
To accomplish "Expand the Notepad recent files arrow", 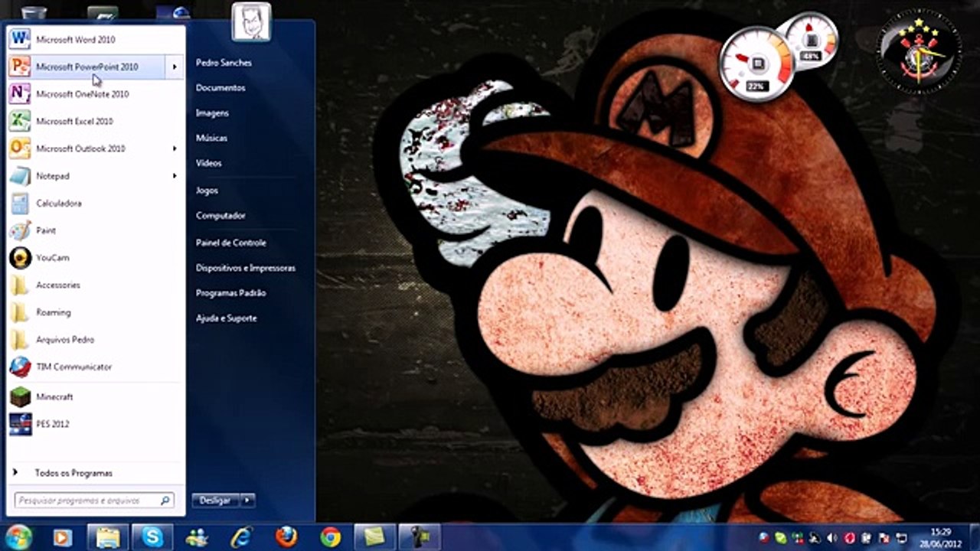I will pos(175,176).
